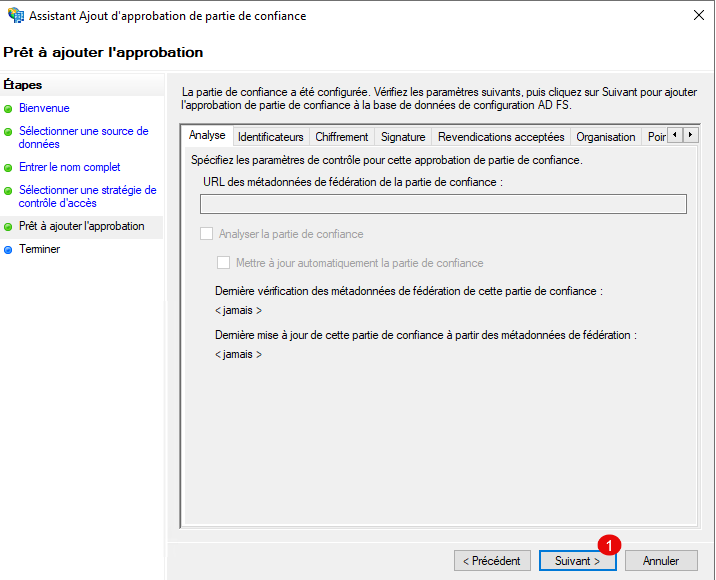Click the Suivant button
Viewport: 716px width, 580px height.
tap(577, 561)
